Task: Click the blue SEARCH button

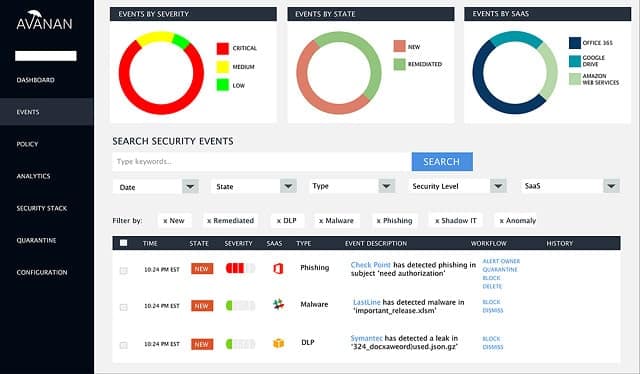Action: pos(442,162)
